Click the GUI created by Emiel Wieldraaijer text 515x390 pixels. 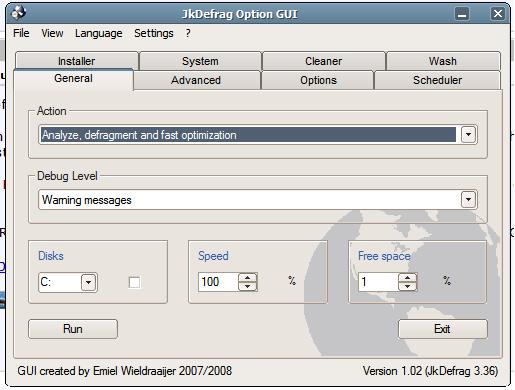[x=125, y=371]
